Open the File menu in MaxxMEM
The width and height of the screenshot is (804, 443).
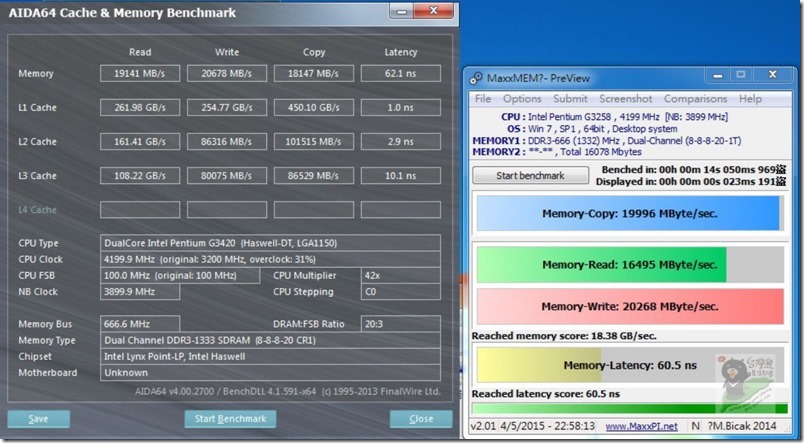click(x=483, y=98)
